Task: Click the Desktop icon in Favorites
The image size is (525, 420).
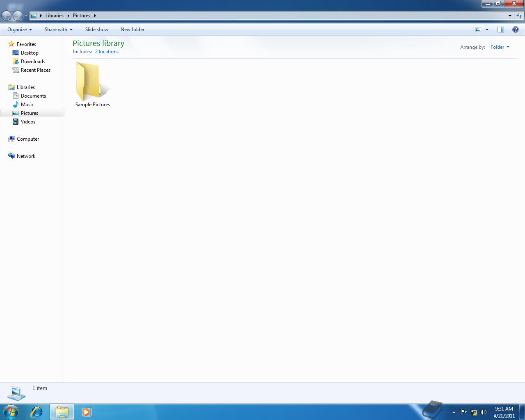Action: tap(16, 53)
